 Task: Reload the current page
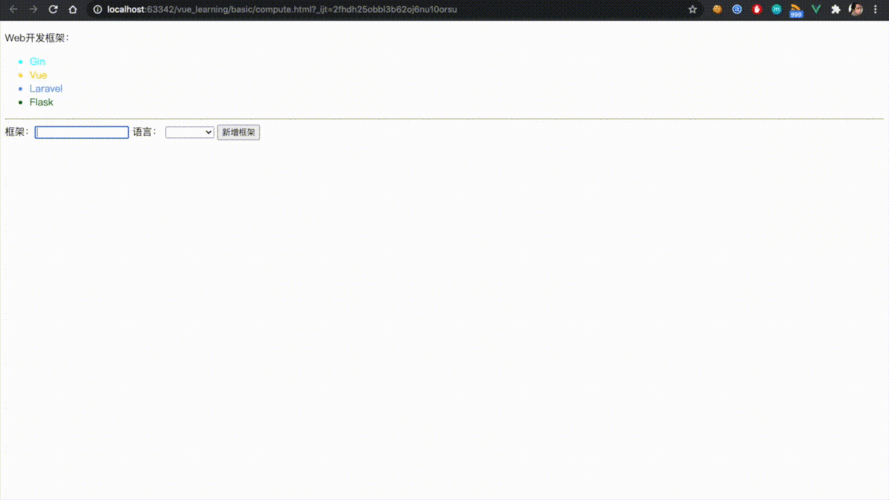click(53, 9)
